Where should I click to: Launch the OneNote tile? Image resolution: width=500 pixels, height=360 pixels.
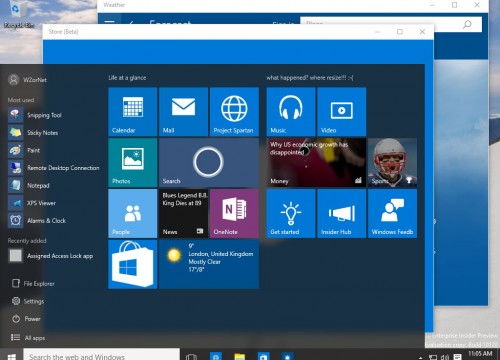click(x=234, y=213)
